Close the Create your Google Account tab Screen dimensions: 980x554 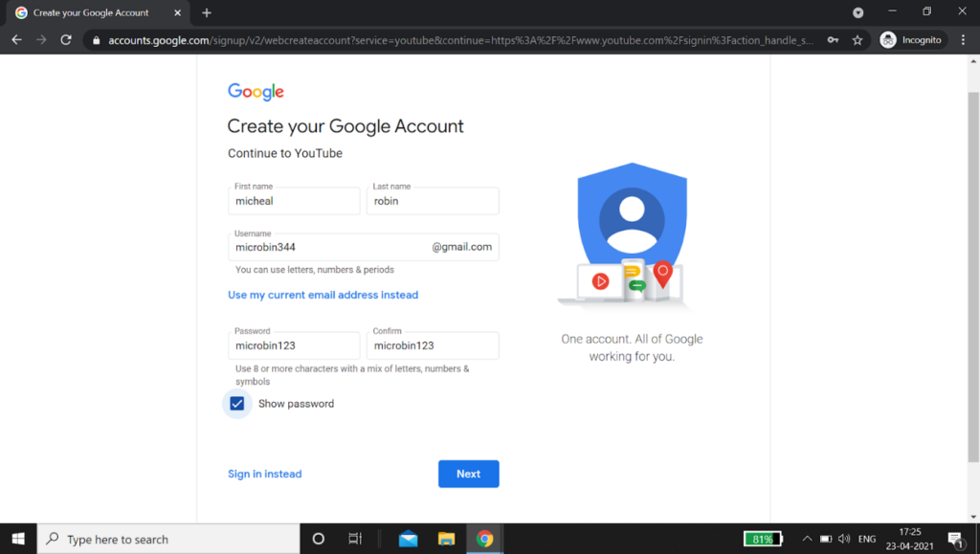177,12
